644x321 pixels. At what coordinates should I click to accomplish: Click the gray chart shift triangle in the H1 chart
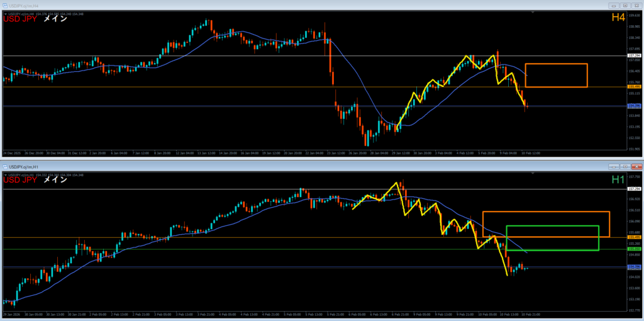pos(533,174)
